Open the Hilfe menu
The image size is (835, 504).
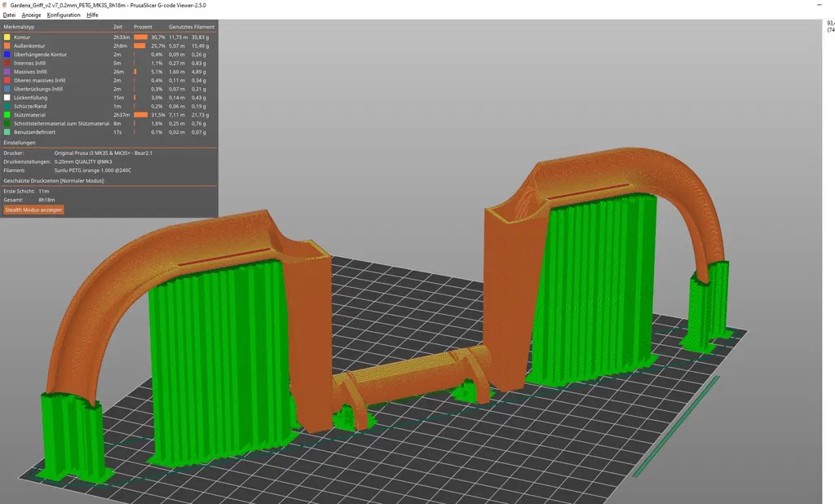tap(92, 15)
